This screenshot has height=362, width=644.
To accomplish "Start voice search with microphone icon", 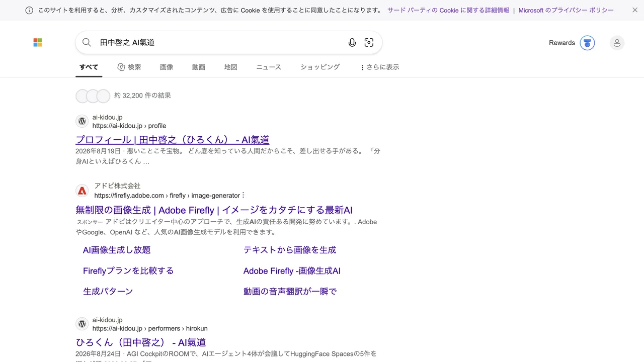I will 352,43.
